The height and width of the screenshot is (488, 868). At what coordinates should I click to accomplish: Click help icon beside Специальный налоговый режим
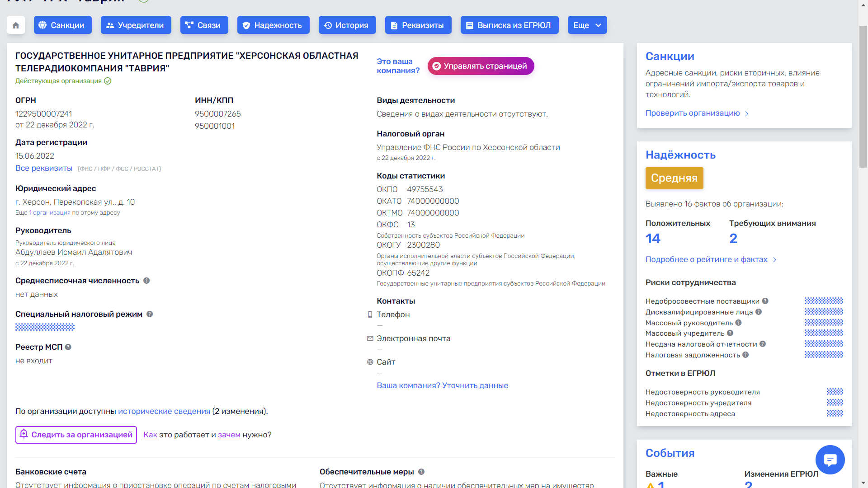(150, 314)
